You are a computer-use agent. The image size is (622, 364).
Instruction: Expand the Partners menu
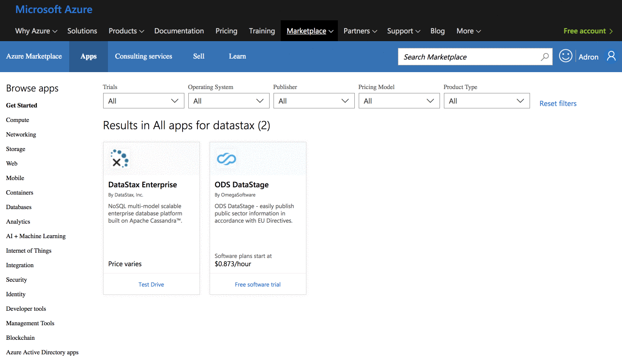point(360,31)
